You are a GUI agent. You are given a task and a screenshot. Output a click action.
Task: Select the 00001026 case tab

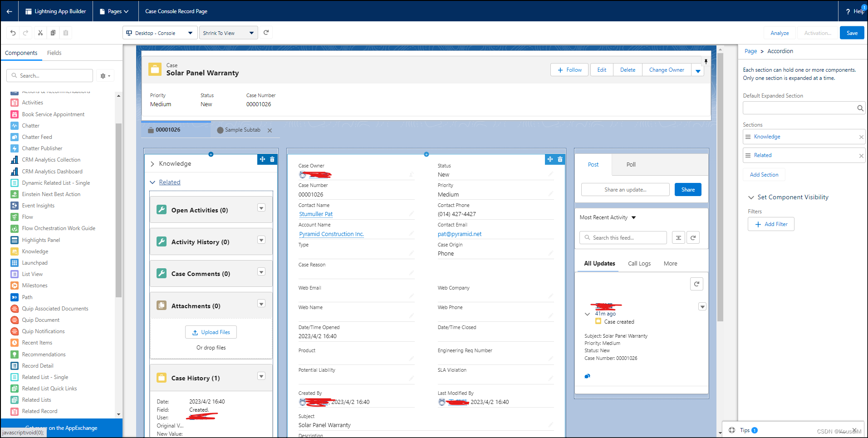coord(176,130)
